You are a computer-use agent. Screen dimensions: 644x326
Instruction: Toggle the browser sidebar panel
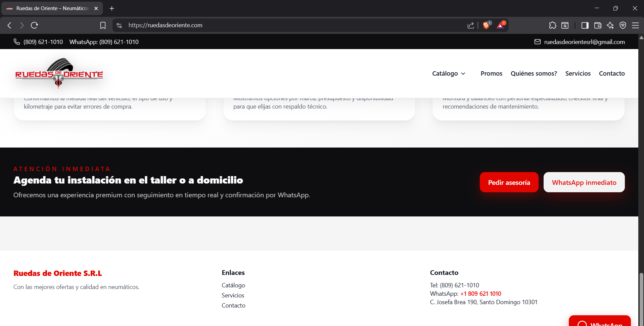pyautogui.click(x=585, y=25)
